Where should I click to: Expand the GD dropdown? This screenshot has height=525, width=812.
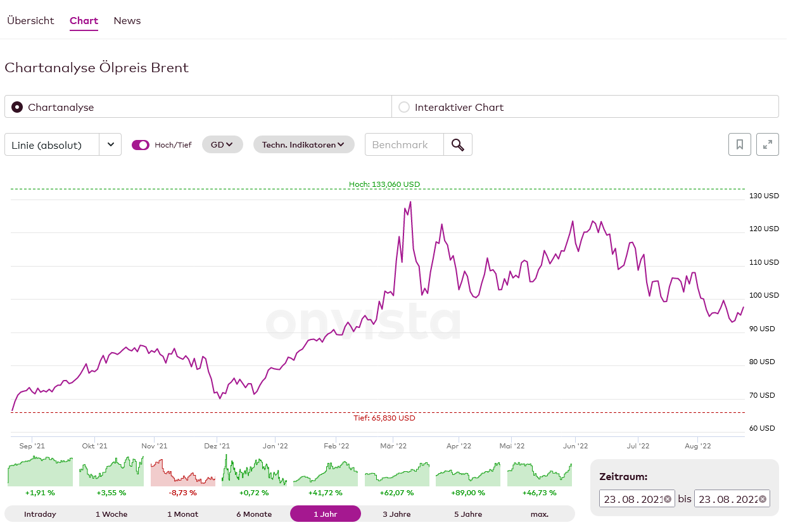click(222, 144)
